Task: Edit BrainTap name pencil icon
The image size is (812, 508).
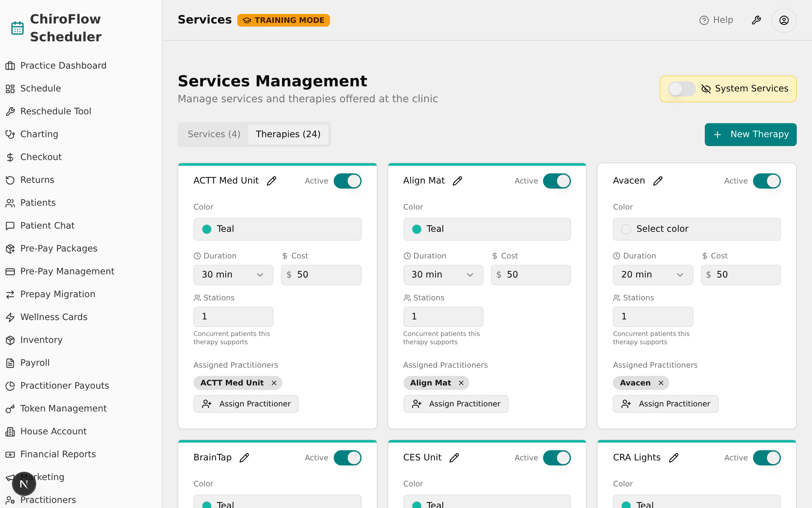Action: pyautogui.click(x=244, y=458)
